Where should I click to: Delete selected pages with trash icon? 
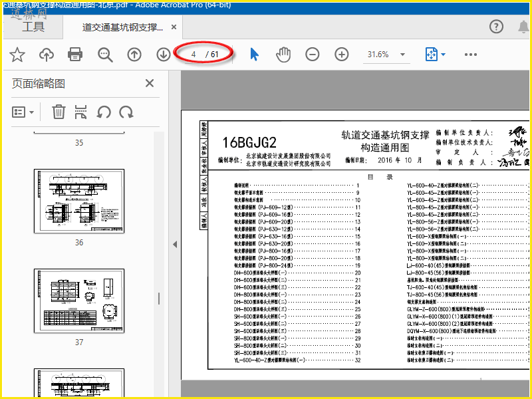[x=59, y=112]
